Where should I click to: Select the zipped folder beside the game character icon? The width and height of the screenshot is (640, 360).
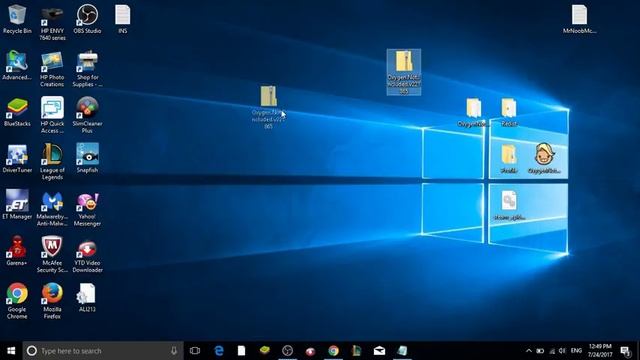[509, 159]
